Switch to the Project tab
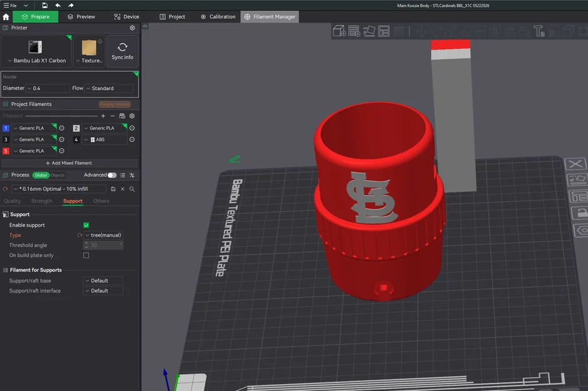The width and height of the screenshot is (588, 391). 173,17
